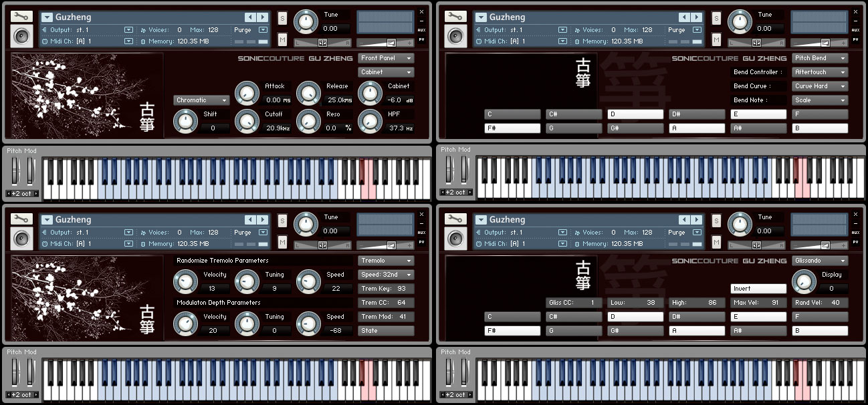Click speaker instrument icon in Front Panel instance
Screen dimensions: 868x405
tap(21, 35)
